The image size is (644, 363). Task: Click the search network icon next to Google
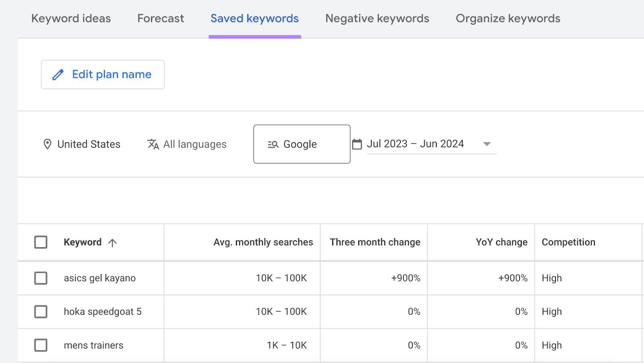273,144
